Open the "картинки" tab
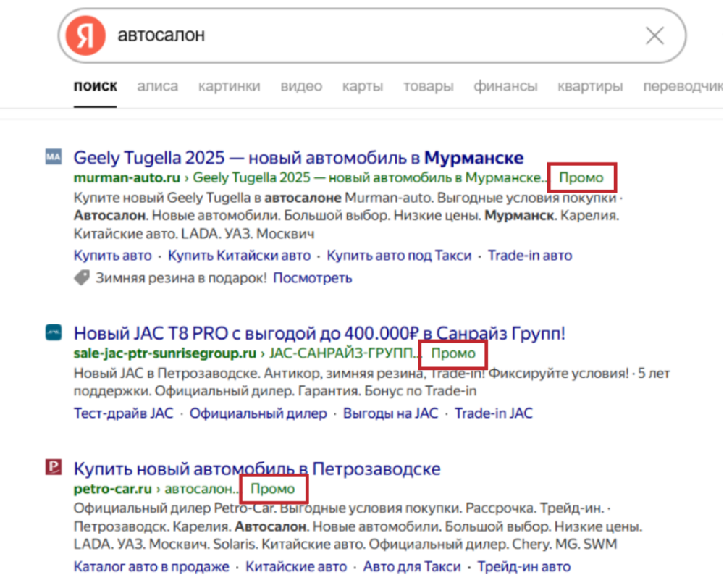Viewport: 724px width, 588px height. click(x=229, y=86)
